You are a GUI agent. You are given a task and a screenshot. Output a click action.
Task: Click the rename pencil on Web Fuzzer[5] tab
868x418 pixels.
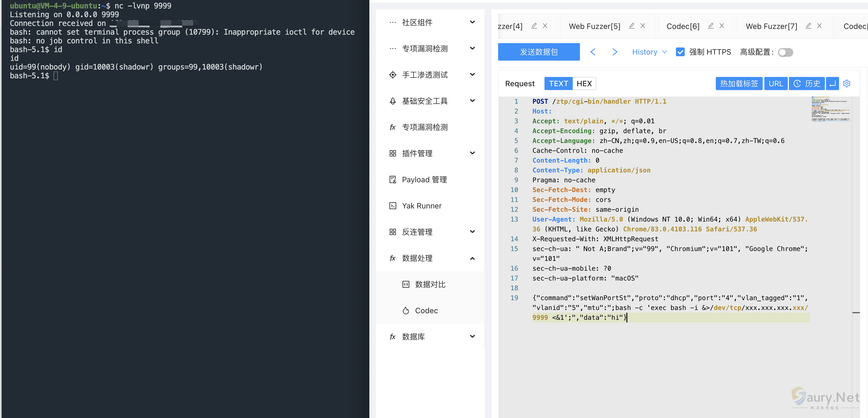631,26
